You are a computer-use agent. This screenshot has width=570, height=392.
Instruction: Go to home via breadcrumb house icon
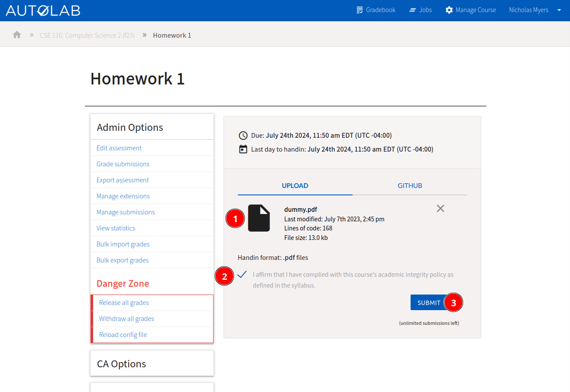[x=17, y=35]
